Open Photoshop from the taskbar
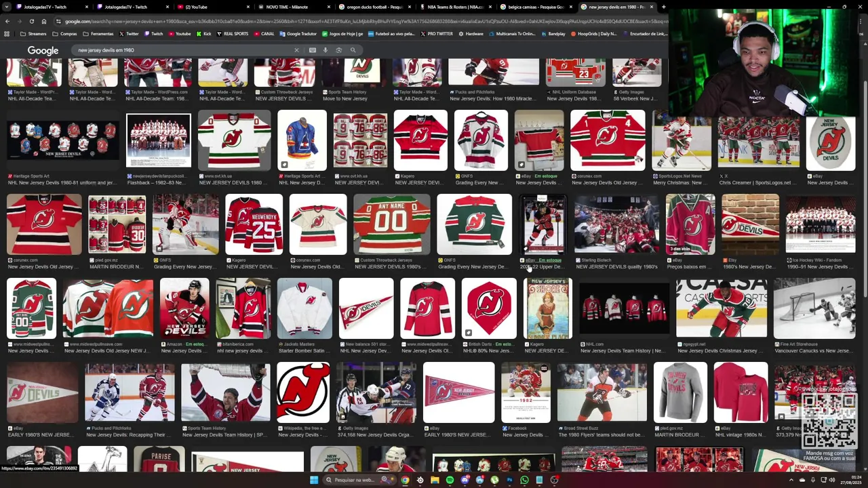Viewport: 868px width, 488px height. pyautogui.click(x=509, y=480)
